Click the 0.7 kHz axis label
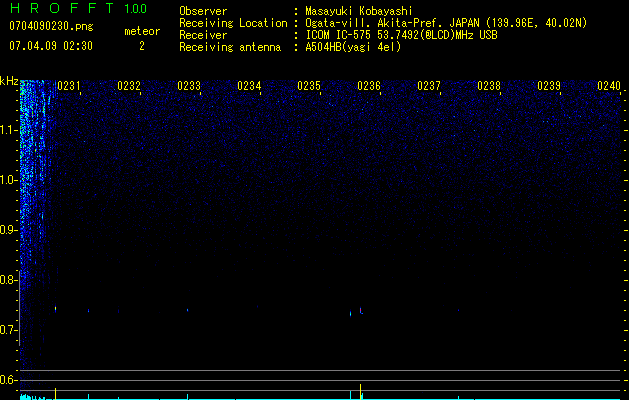 tap(8, 330)
